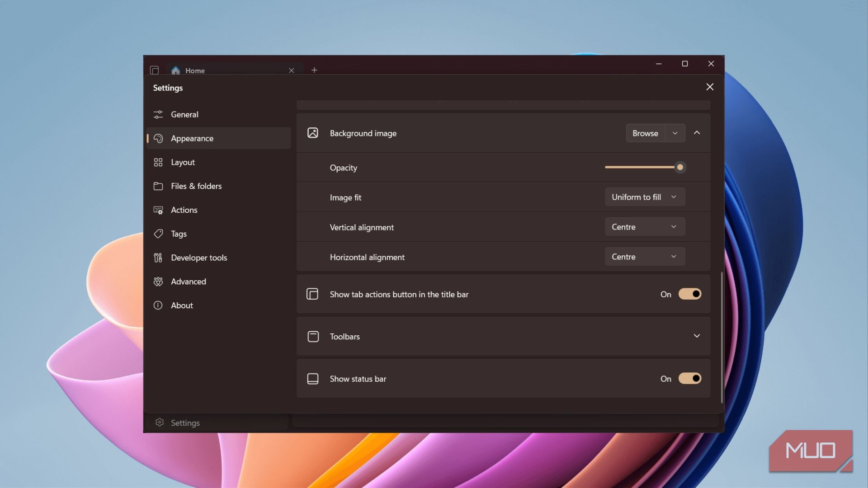Expand the Toolbars section
This screenshot has width=868, height=488.
(697, 336)
